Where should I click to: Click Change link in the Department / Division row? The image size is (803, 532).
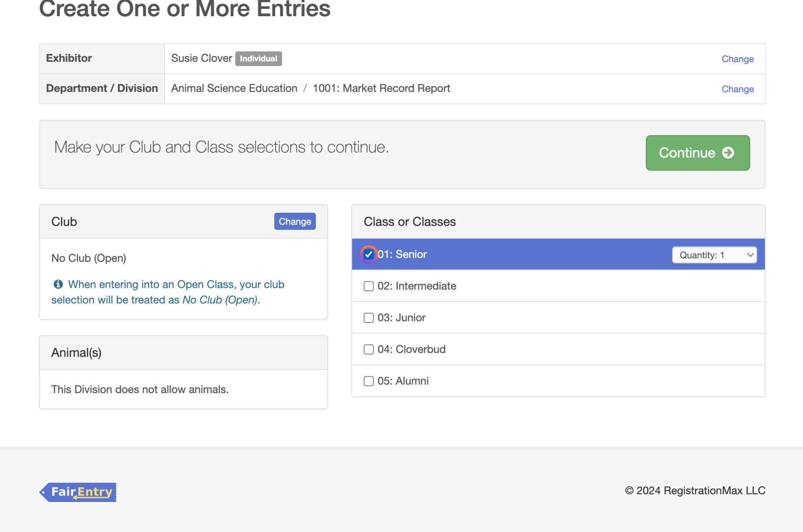point(738,89)
